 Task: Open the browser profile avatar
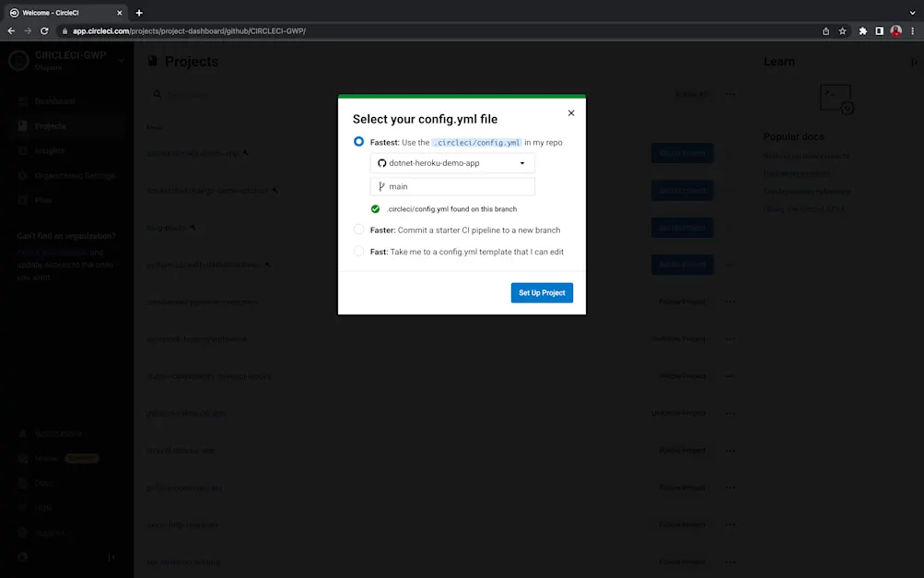click(895, 30)
